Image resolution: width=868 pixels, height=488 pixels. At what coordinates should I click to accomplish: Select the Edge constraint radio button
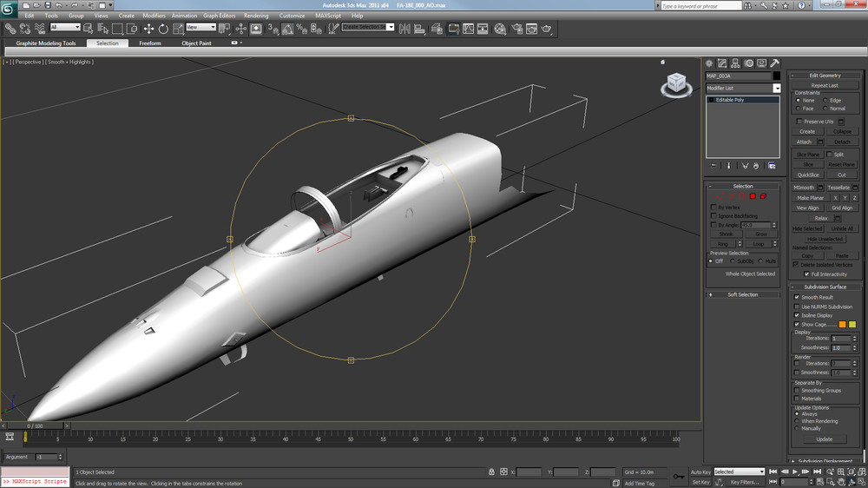[825, 100]
